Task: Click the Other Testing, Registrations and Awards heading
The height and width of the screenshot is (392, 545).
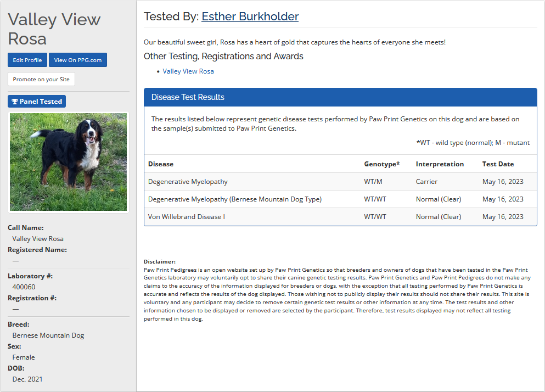Action: coord(223,56)
